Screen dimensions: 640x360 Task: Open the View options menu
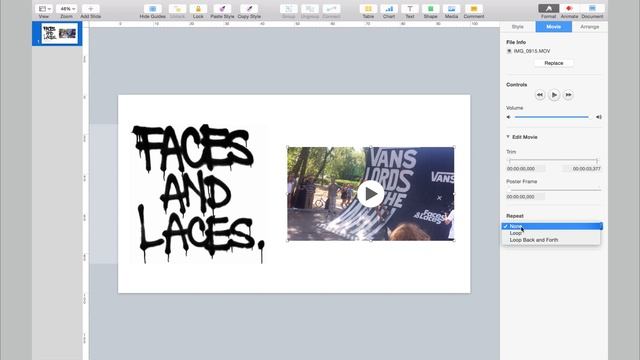[x=44, y=9]
